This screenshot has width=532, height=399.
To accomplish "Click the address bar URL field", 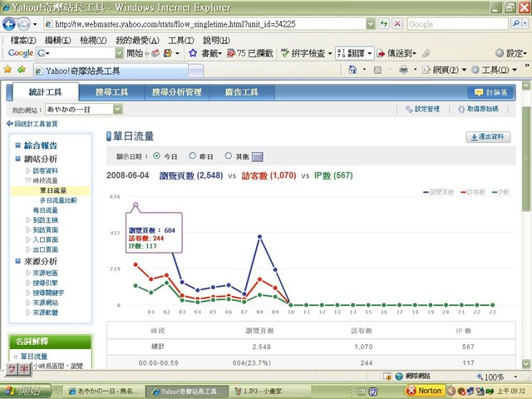I will [x=205, y=24].
